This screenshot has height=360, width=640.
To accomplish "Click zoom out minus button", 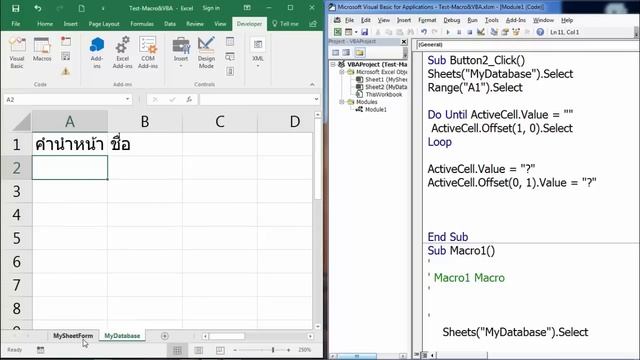I will pos(235,350).
